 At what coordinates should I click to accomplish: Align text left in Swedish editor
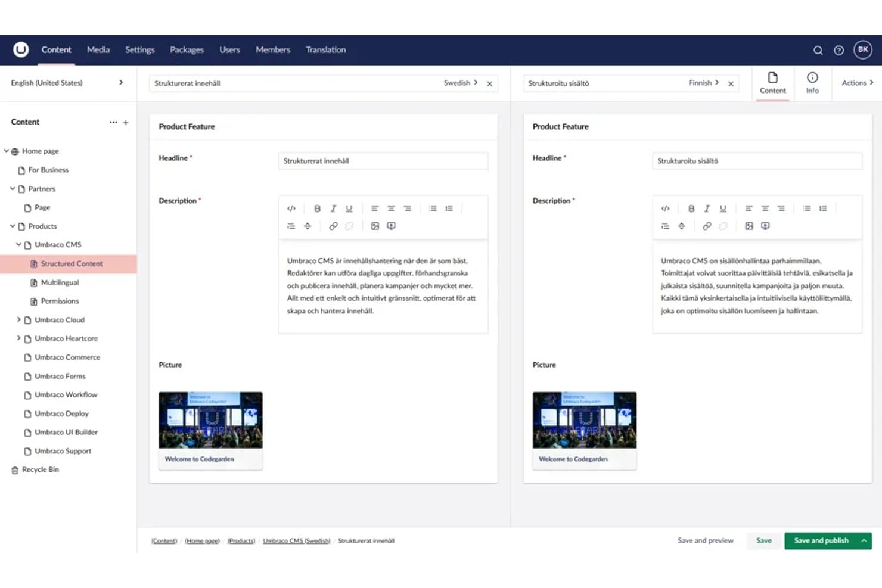point(375,209)
